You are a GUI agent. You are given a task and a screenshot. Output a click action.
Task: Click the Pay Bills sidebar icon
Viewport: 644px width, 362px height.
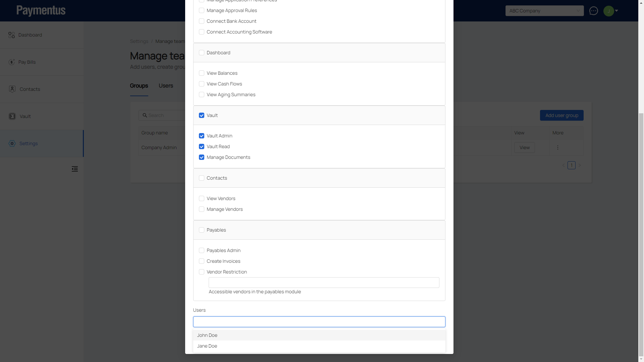coord(12,62)
